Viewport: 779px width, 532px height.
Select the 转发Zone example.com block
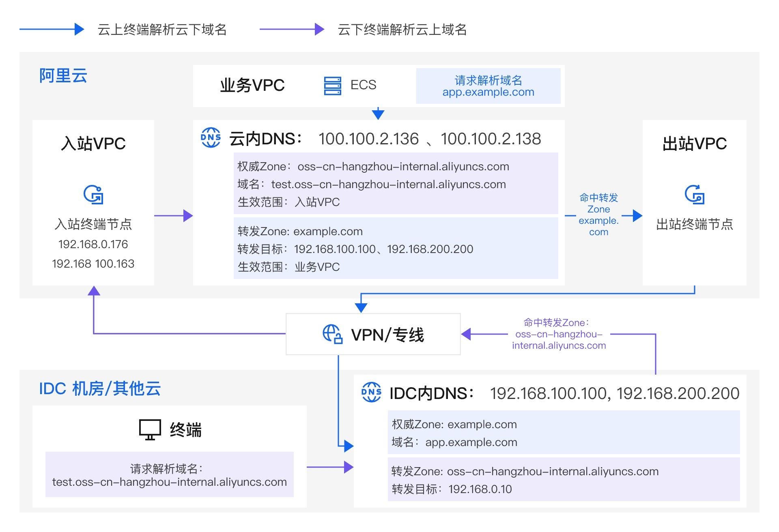tap(396, 249)
